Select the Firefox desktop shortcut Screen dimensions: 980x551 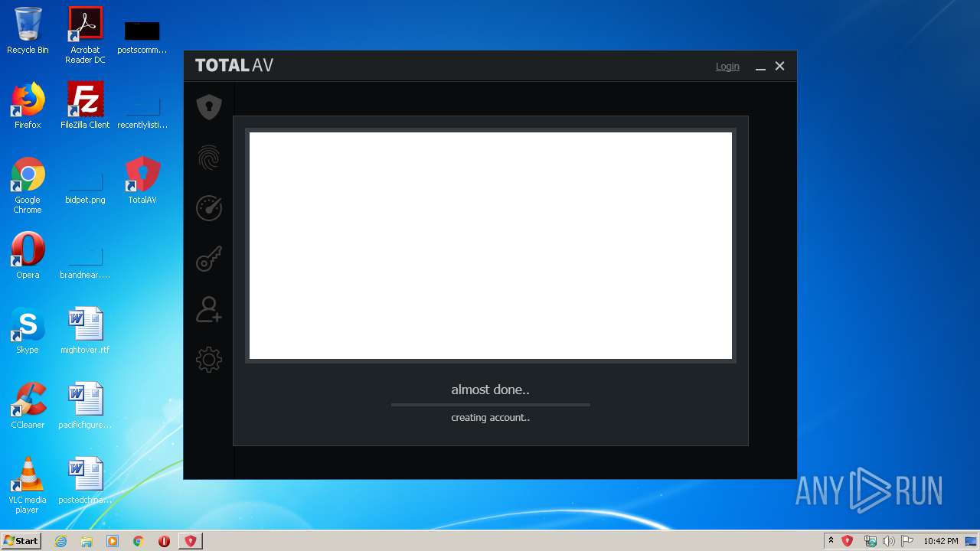click(28, 106)
